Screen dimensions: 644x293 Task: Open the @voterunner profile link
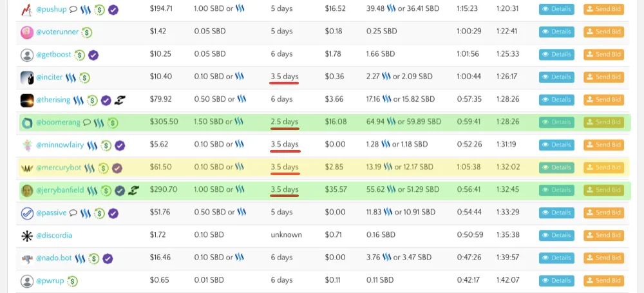(x=57, y=32)
